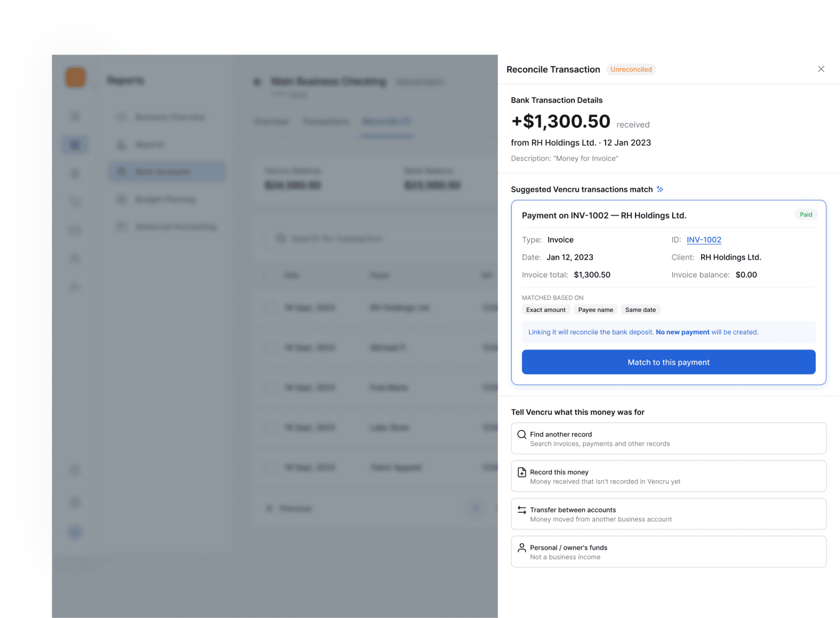Switch to the blurred Reconcile tab
Screen dimensions: 840x618
coord(387,122)
